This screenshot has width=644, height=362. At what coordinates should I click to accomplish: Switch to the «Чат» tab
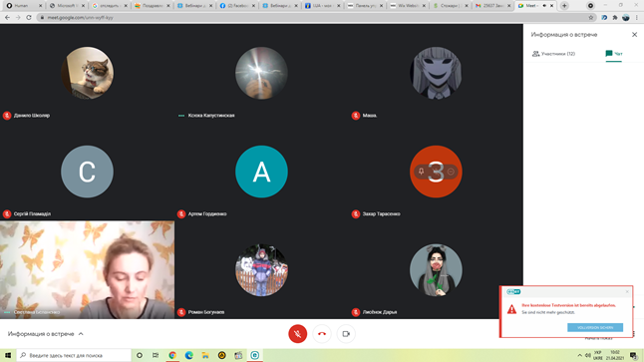pos(614,54)
